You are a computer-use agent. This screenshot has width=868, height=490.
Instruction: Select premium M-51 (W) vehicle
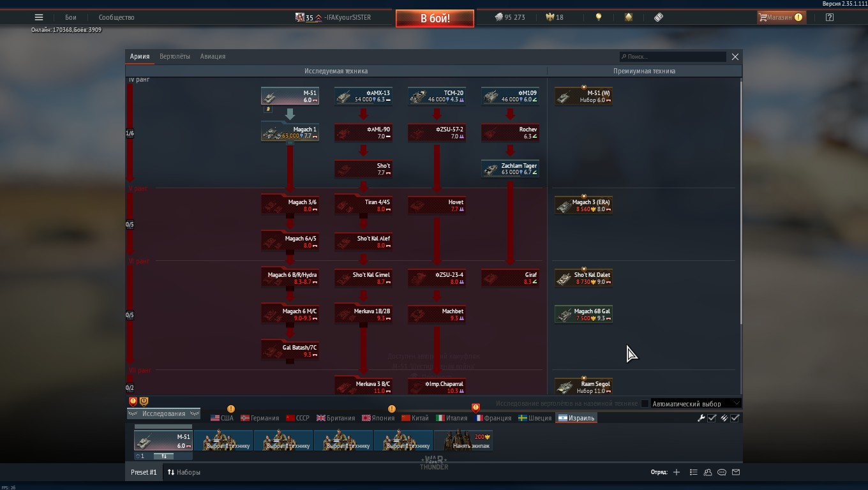(x=583, y=96)
